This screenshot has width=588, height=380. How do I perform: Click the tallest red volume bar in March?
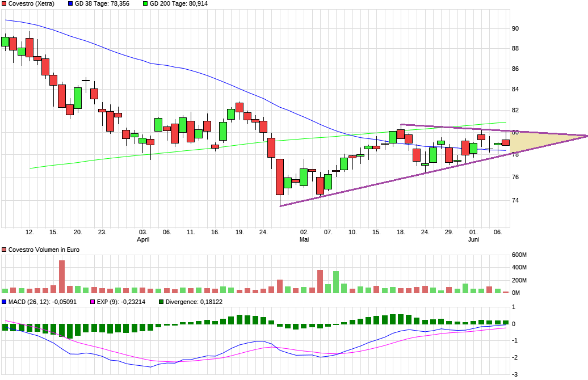[x=62, y=276]
